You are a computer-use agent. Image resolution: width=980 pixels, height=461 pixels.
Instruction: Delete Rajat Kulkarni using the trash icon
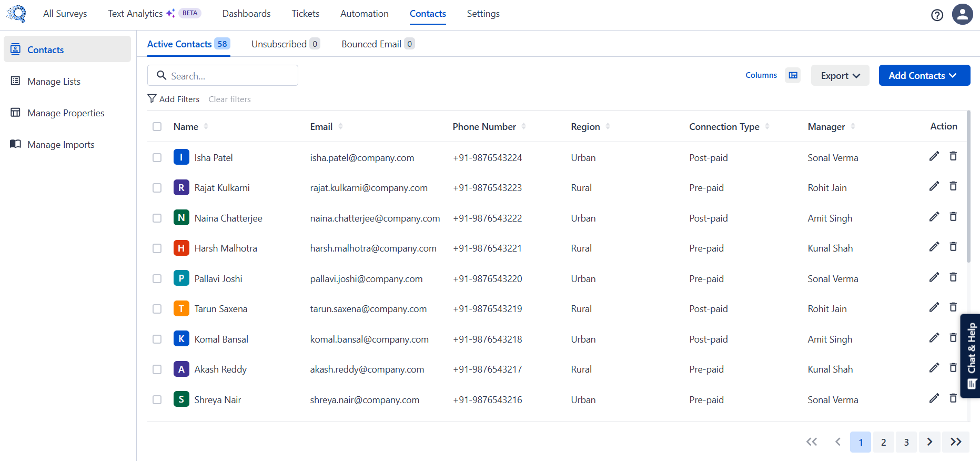953,186
